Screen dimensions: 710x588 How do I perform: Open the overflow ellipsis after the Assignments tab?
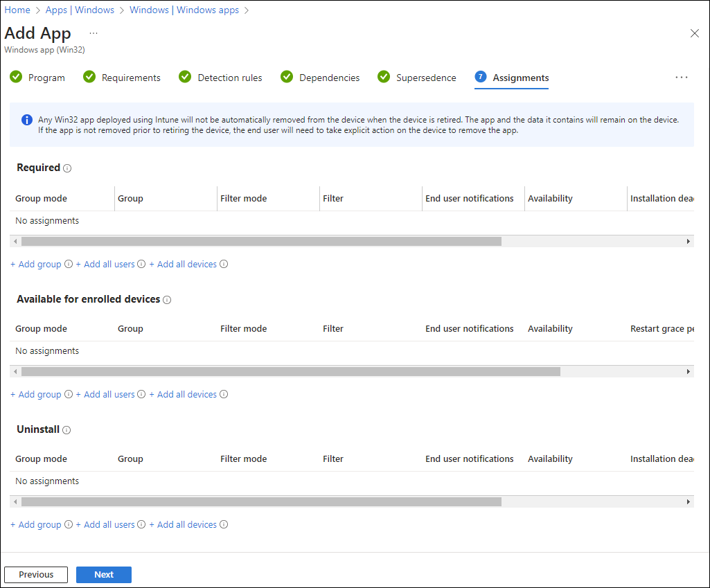pos(682,78)
